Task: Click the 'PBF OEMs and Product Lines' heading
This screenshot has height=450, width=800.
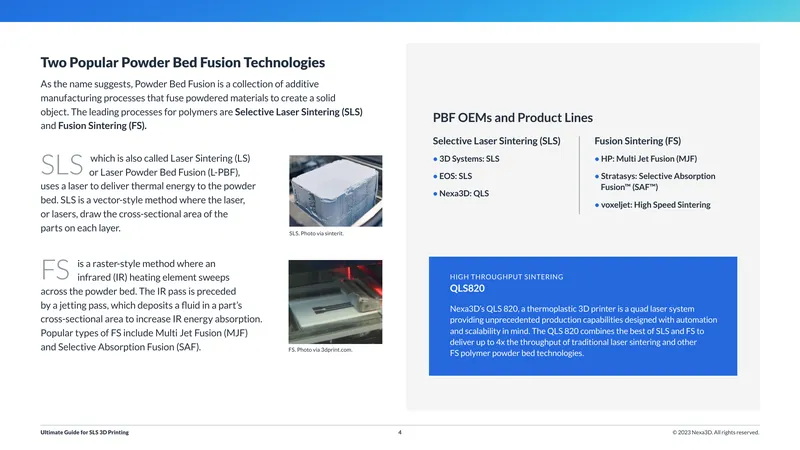Action: tap(513, 117)
